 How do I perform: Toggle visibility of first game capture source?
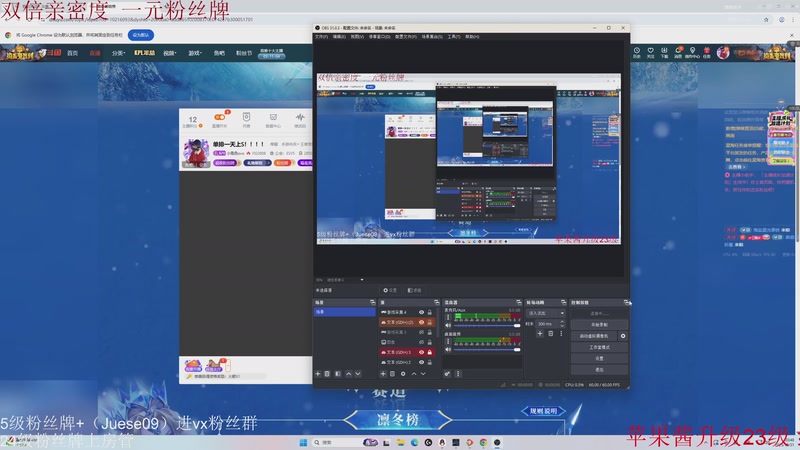(x=421, y=312)
